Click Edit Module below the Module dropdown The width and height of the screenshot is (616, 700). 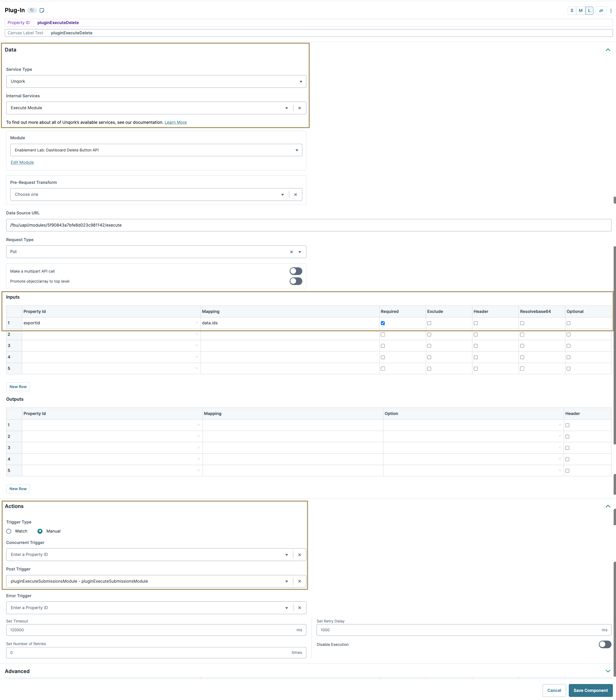22,162
